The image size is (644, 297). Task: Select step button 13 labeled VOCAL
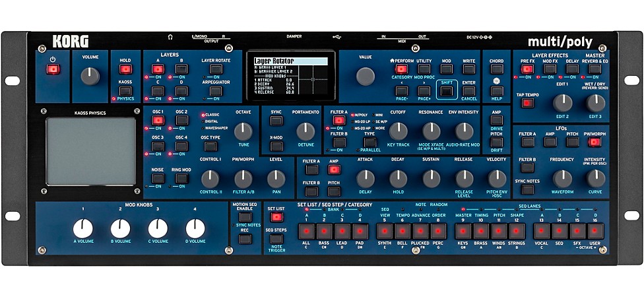(x=542, y=231)
